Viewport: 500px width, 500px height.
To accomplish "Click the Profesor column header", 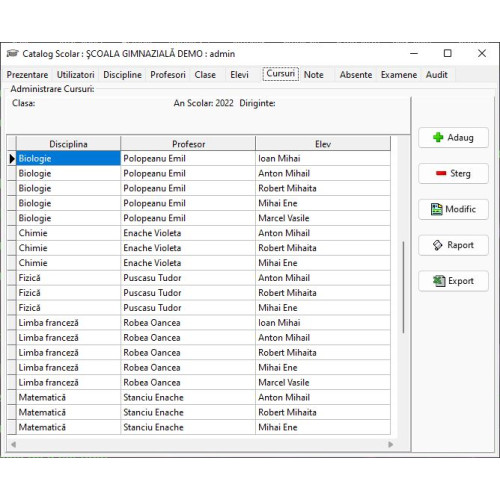I will click(188, 144).
